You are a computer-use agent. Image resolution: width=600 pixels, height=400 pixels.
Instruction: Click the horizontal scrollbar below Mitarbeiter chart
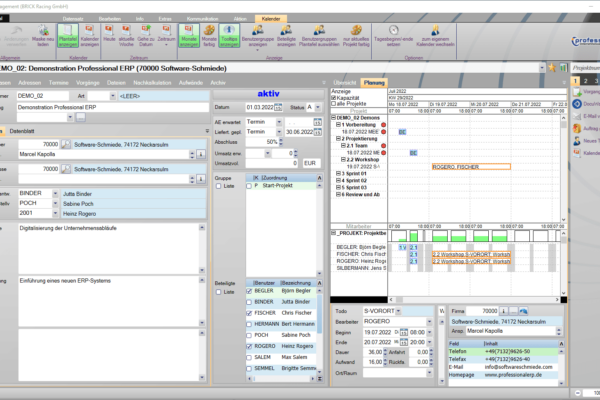(474, 300)
